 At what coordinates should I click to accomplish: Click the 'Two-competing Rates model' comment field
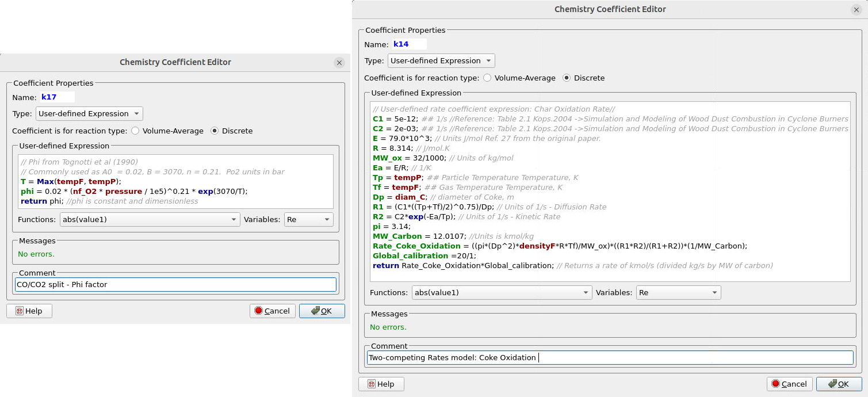pyautogui.click(x=610, y=357)
